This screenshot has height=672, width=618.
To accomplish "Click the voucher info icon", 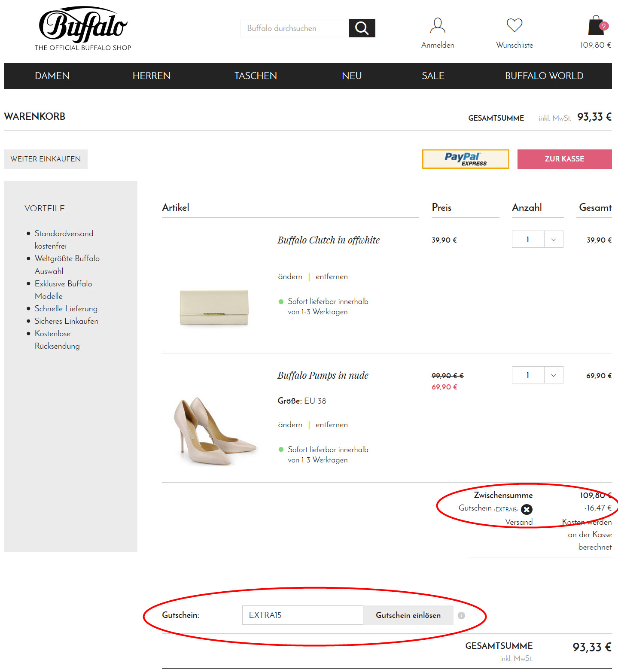I will click(x=462, y=615).
